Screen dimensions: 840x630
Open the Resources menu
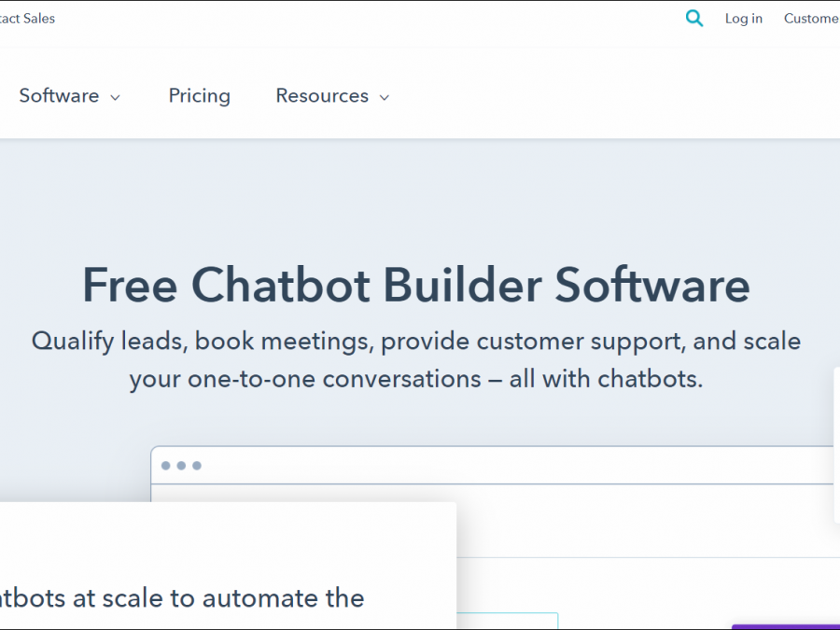coord(322,96)
